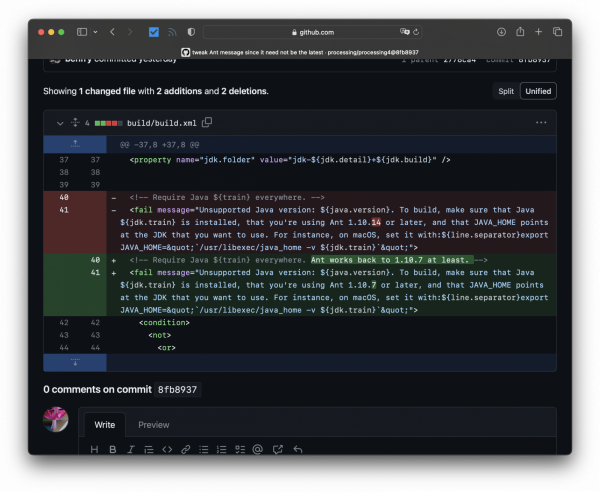This screenshot has width=600, height=492.
Task: Insert a link using the chain icon
Action: pyautogui.click(x=186, y=449)
